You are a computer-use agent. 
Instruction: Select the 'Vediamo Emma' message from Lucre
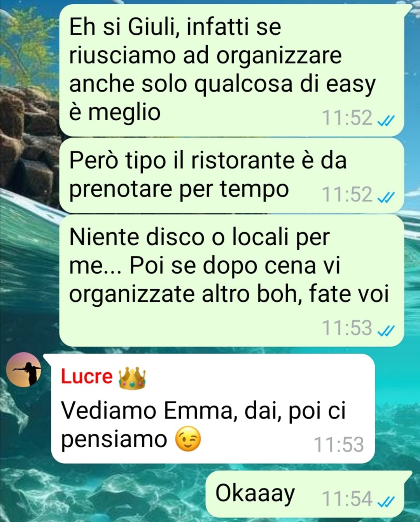click(213, 408)
